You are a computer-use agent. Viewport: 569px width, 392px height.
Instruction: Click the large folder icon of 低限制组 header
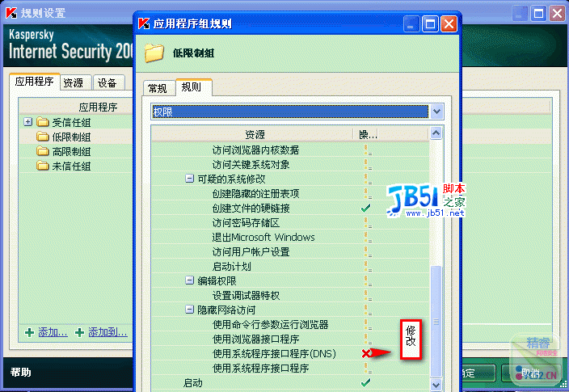click(x=154, y=53)
